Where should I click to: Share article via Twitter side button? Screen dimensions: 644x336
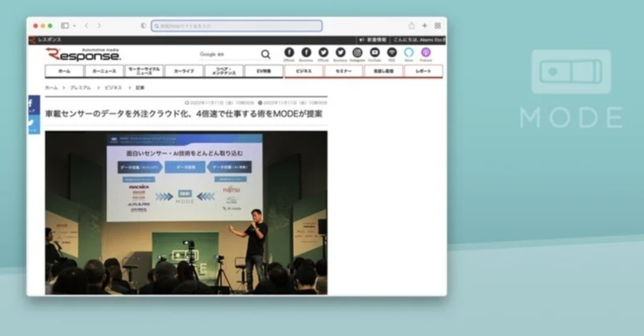pos(33,124)
